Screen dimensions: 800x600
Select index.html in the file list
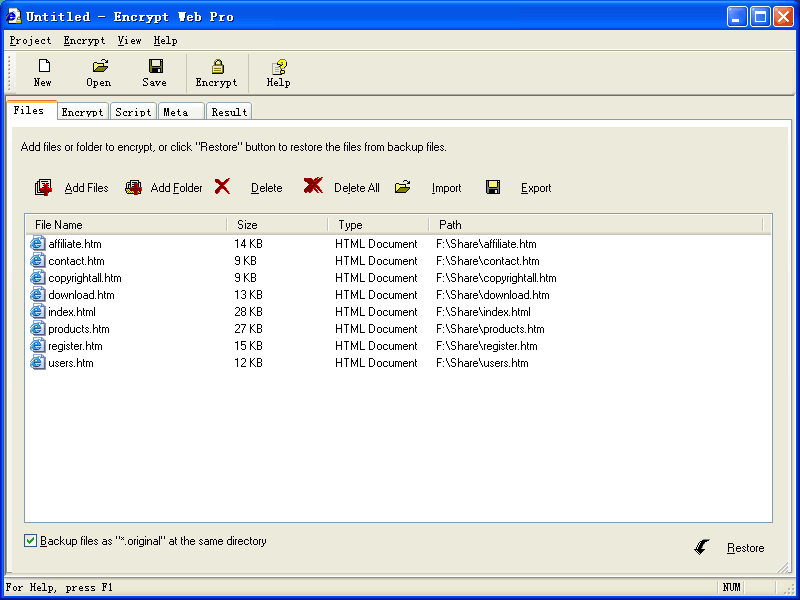(x=72, y=312)
